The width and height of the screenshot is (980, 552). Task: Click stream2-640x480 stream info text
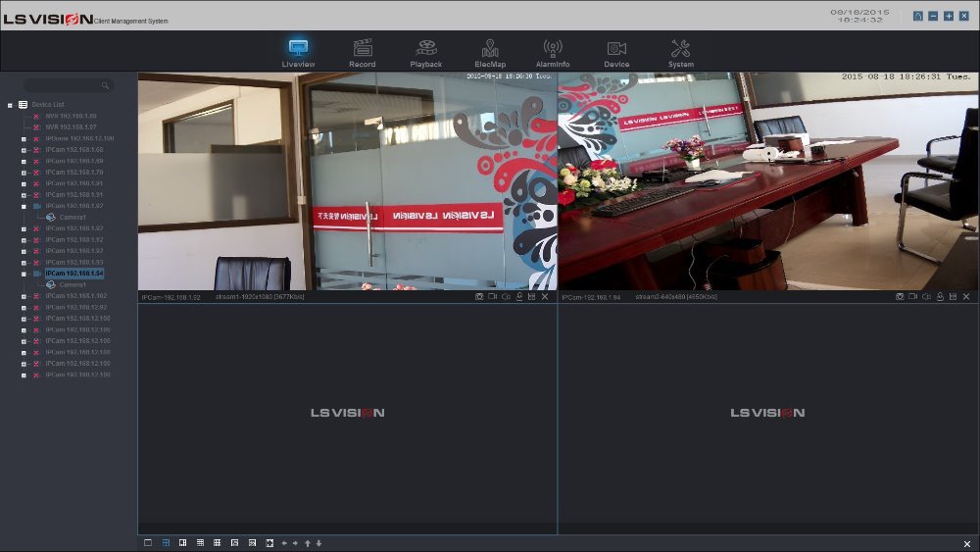(676, 297)
